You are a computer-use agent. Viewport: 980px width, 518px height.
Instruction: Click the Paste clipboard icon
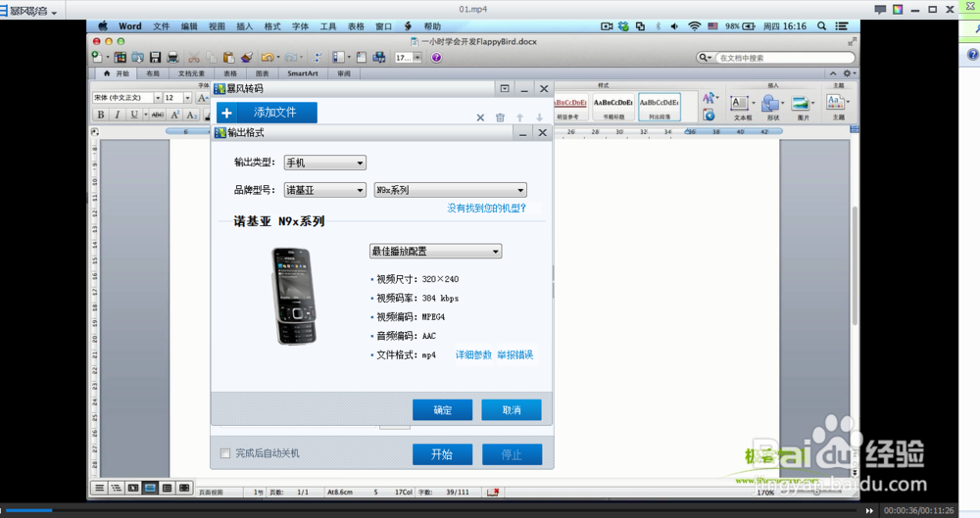pos(228,58)
